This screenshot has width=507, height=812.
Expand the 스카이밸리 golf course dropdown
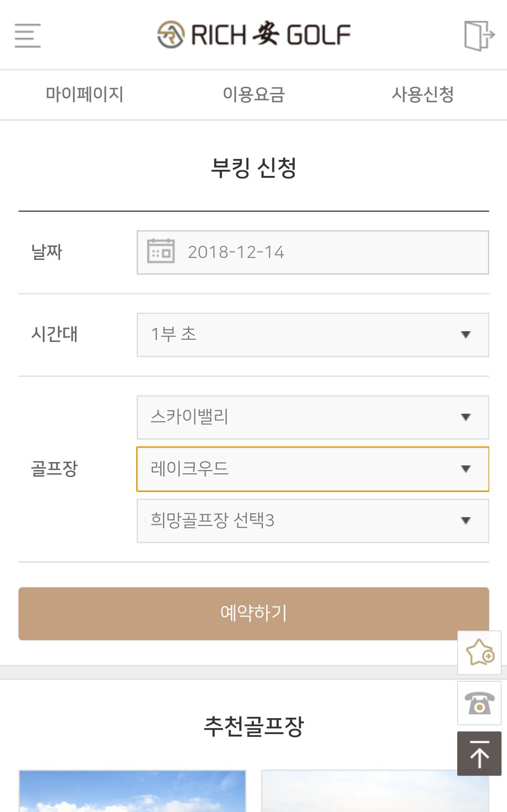point(312,417)
